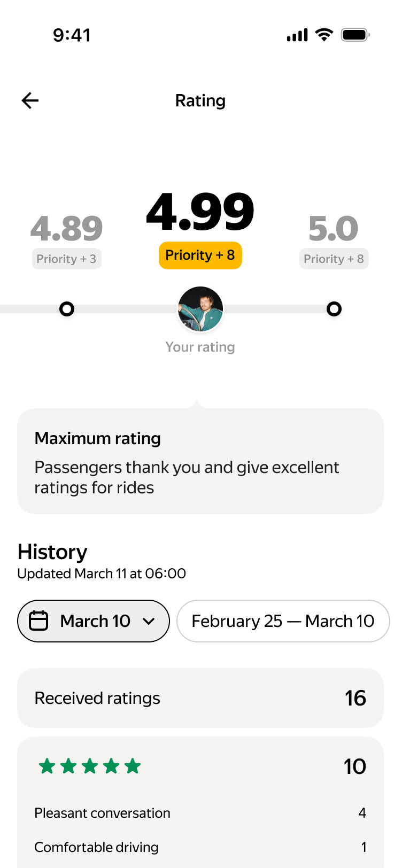Click the large 4.99 rating value

pyautogui.click(x=200, y=212)
